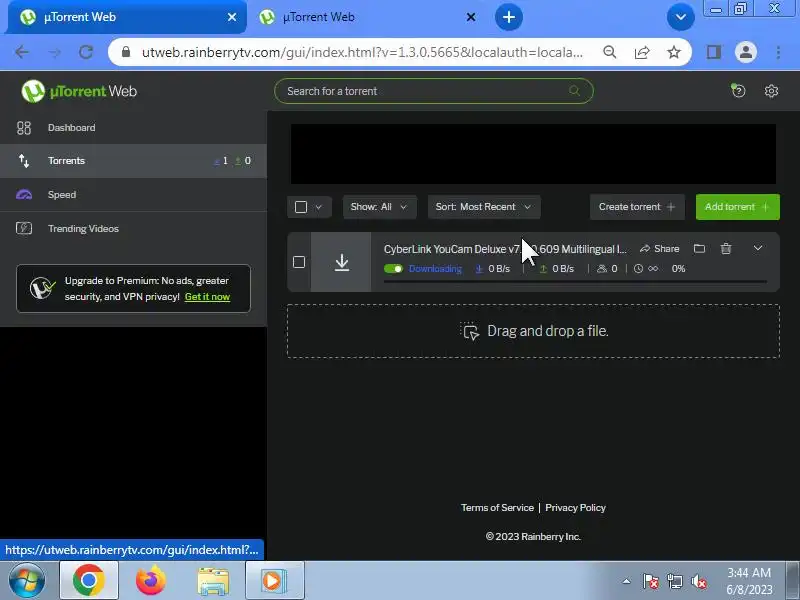Open Chrome tab search dropdown
The image size is (800, 600).
[x=680, y=17]
